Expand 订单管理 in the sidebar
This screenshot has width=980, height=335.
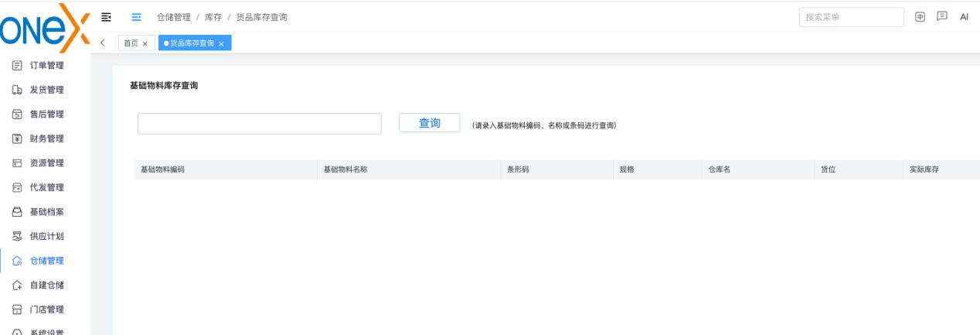point(46,65)
